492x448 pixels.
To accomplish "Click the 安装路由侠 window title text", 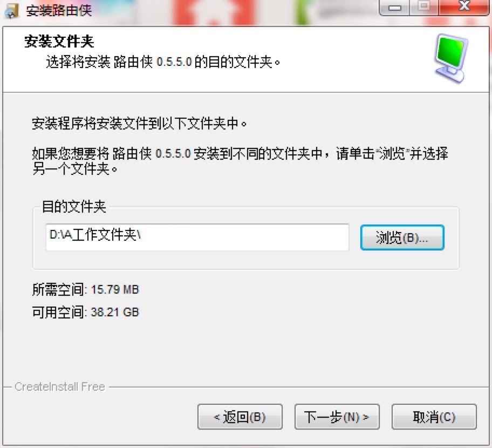I will point(59,11).
